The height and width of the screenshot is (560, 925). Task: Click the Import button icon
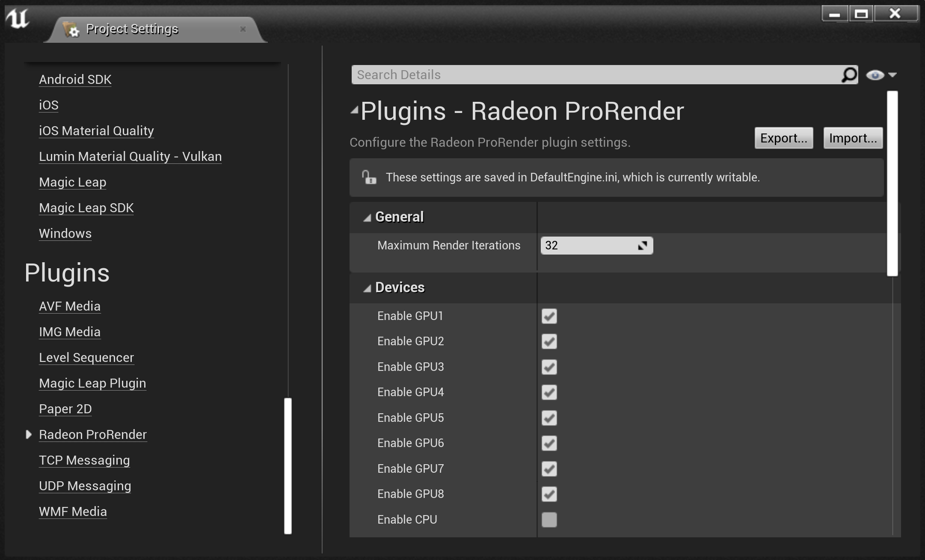853,139
